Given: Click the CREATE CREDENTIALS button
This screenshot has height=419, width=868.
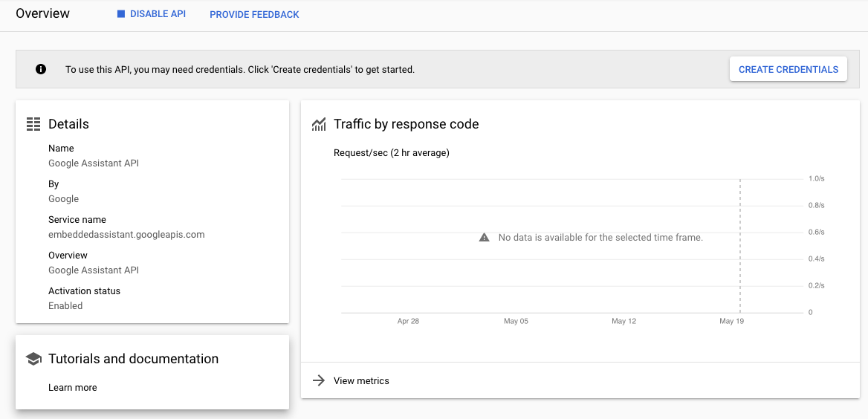Looking at the screenshot, I should tap(788, 69).
